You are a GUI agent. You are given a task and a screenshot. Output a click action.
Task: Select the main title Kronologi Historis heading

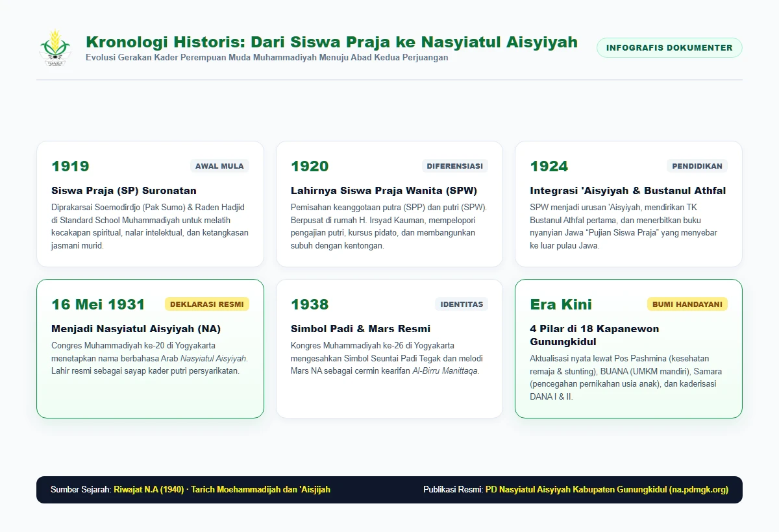[332, 42]
